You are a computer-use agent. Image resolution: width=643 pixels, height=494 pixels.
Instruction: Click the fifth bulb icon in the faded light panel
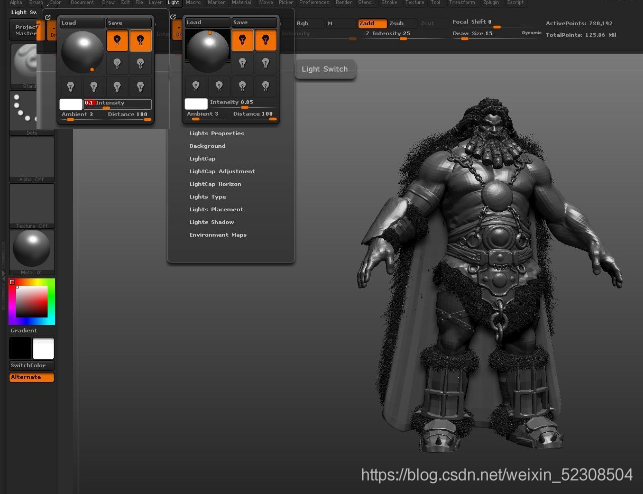pyautogui.click(x=71, y=87)
